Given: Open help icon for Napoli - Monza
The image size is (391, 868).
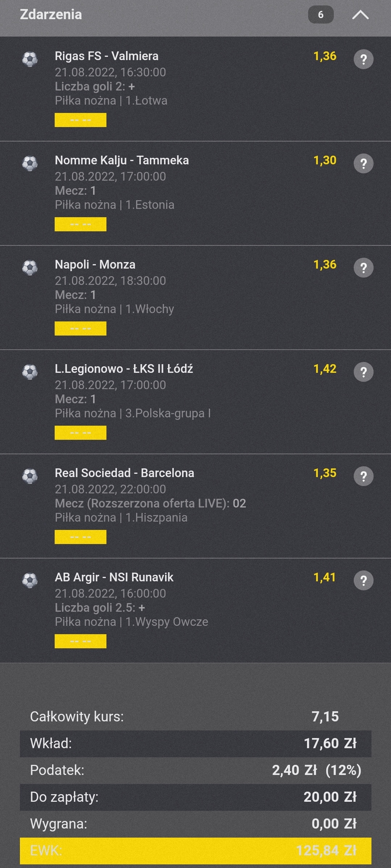Looking at the screenshot, I should [x=363, y=267].
